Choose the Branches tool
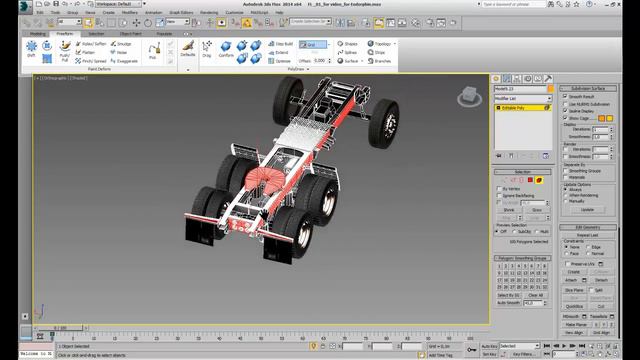640x360 pixels. click(379, 61)
